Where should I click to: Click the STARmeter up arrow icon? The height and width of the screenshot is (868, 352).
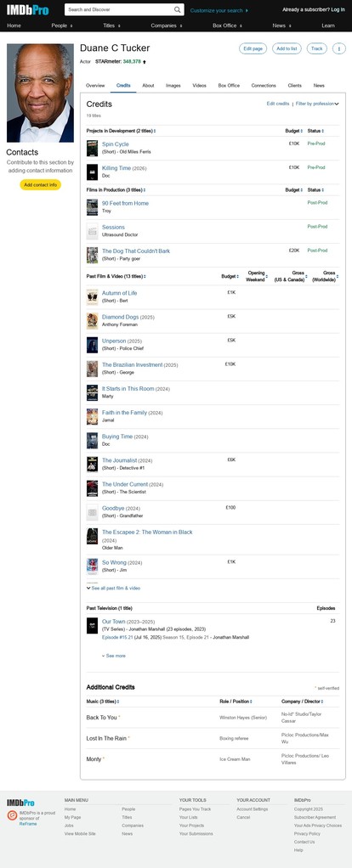(145, 62)
